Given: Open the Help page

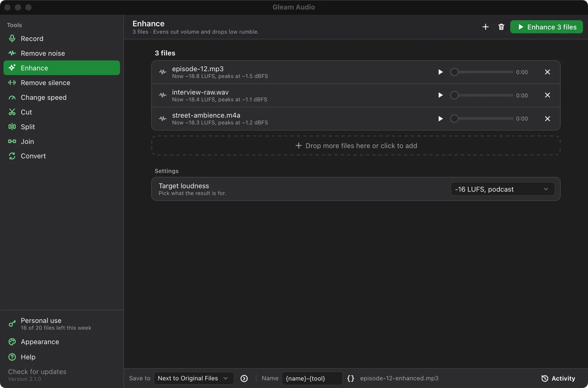Looking at the screenshot, I should pos(61,357).
